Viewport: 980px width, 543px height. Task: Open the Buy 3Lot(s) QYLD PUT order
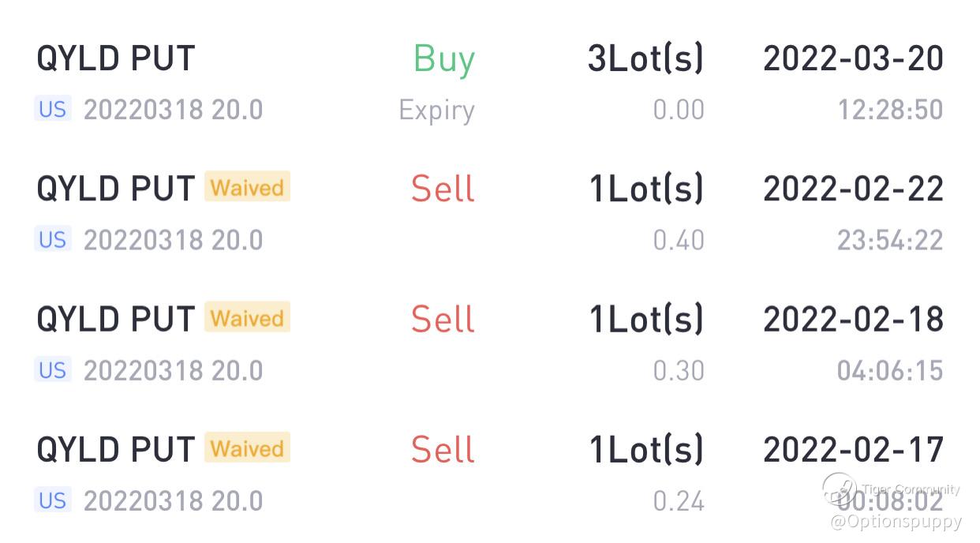pyautogui.click(x=115, y=59)
